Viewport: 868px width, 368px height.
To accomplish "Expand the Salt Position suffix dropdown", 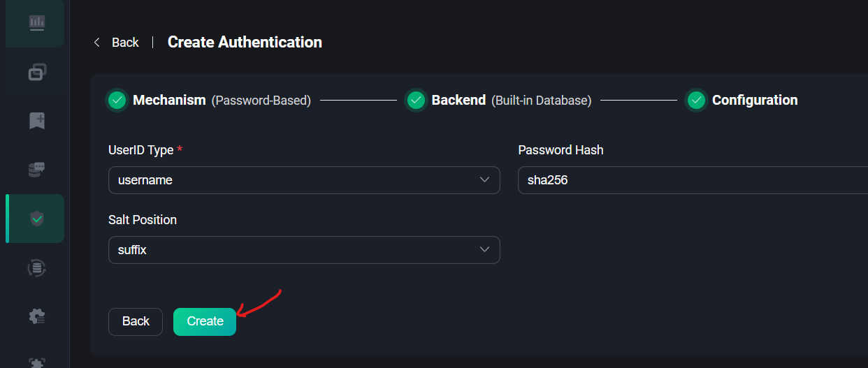I will pos(304,250).
